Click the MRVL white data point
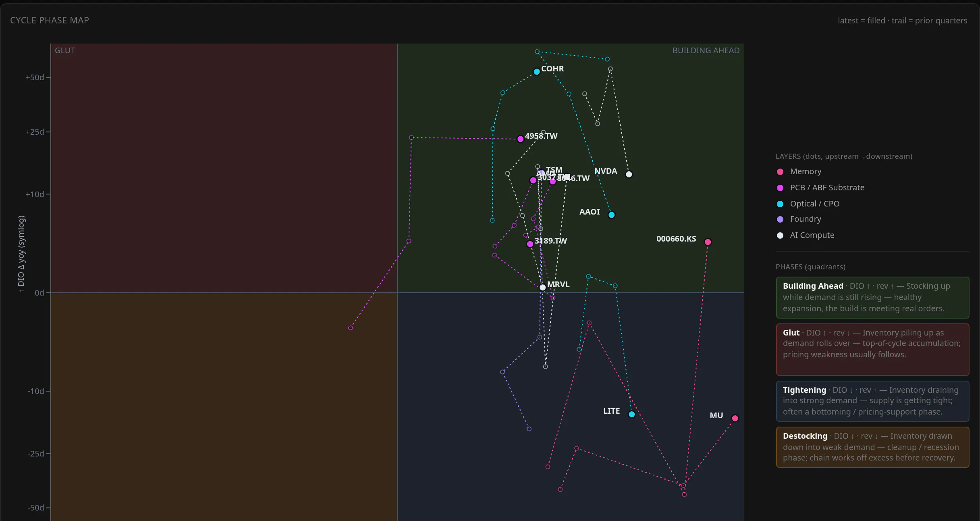This screenshot has height=521, width=980. tap(543, 288)
